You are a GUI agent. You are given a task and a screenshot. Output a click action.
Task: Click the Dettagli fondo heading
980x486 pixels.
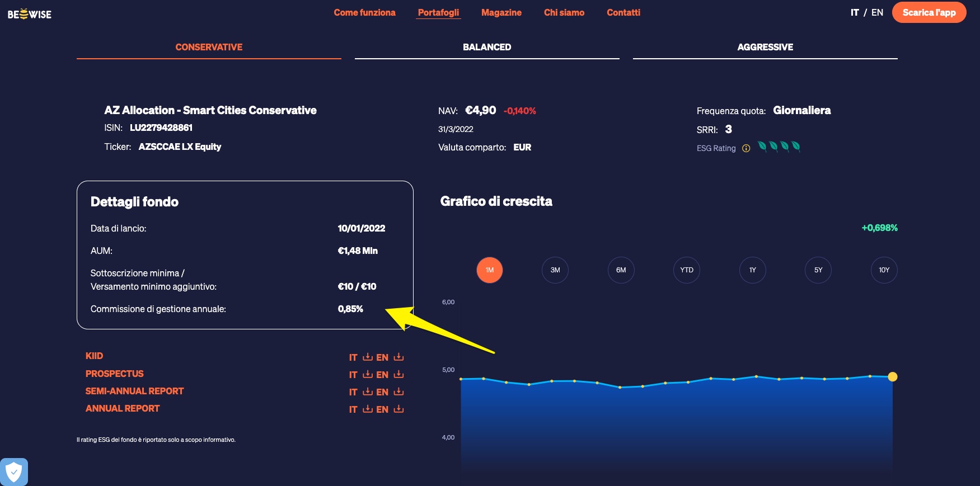[x=134, y=202]
